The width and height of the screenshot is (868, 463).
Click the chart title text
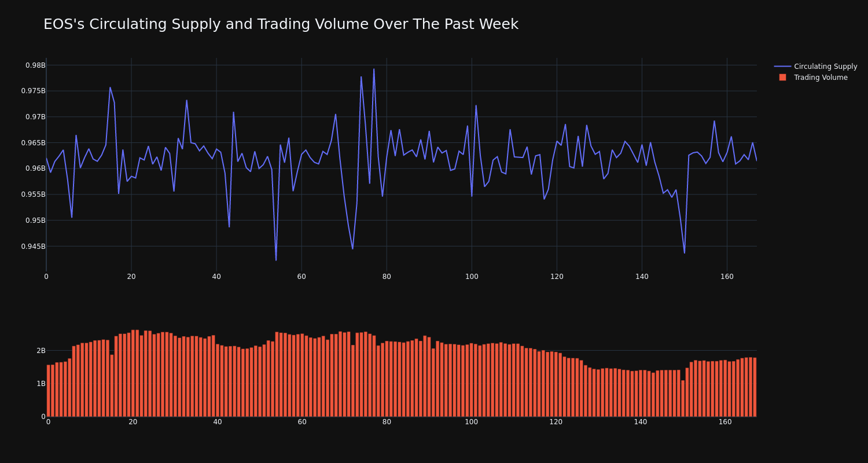coord(281,24)
